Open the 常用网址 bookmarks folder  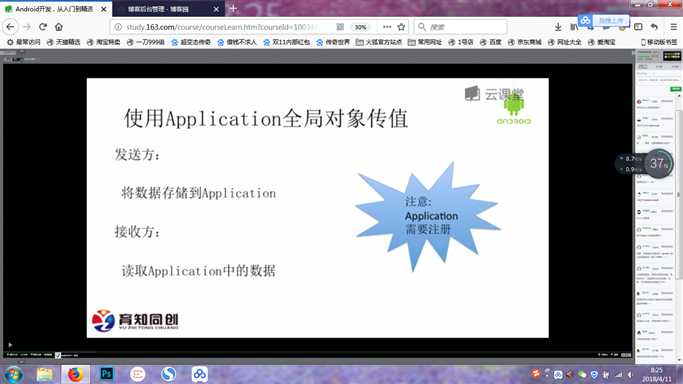[x=424, y=42]
